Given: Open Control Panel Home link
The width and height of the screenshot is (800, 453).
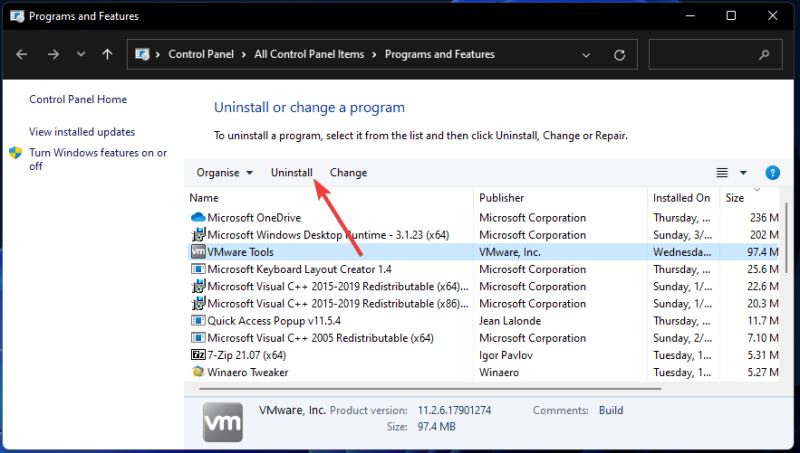Looking at the screenshot, I should [x=78, y=99].
